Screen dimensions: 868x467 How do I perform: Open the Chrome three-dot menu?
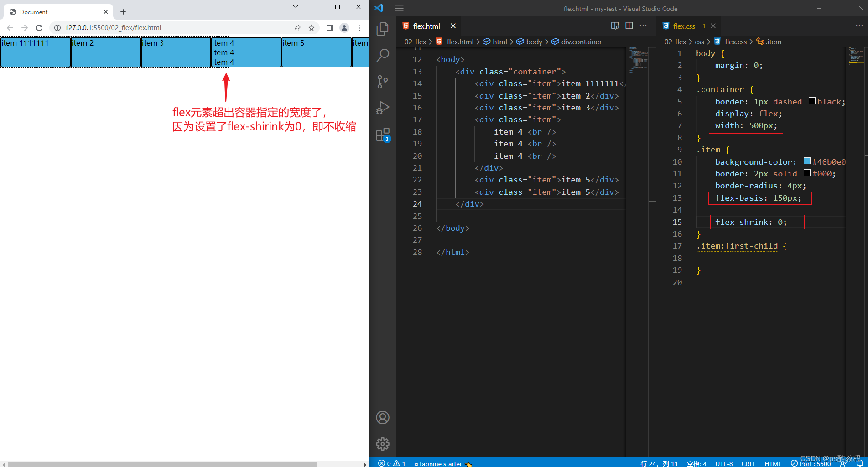coord(359,28)
